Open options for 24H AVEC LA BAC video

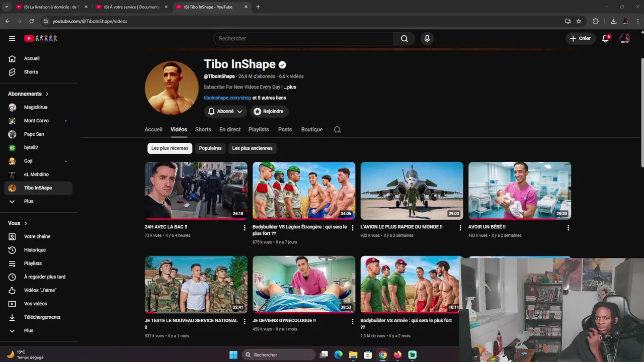[x=245, y=228]
